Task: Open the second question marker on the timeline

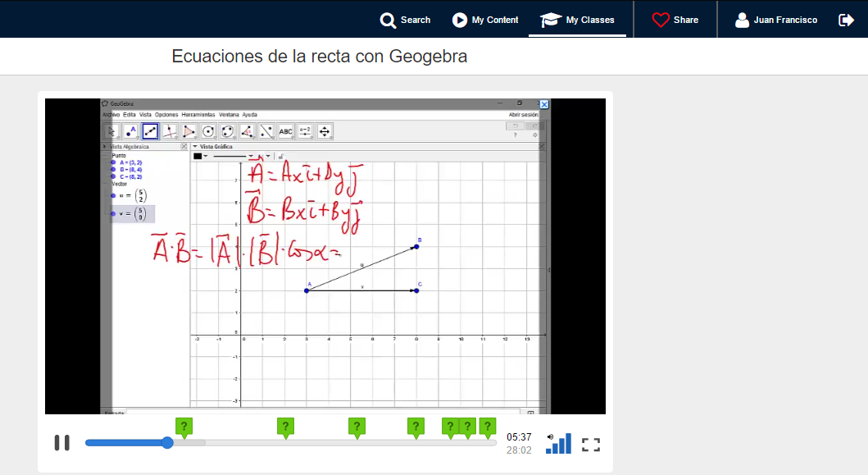Action: coord(285,427)
